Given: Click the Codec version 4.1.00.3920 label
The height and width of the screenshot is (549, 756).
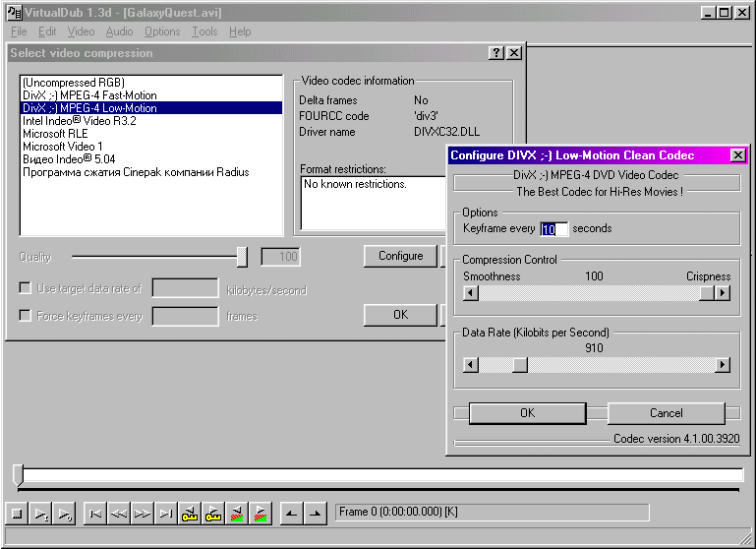Looking at the screenshot, I should 676,439.
